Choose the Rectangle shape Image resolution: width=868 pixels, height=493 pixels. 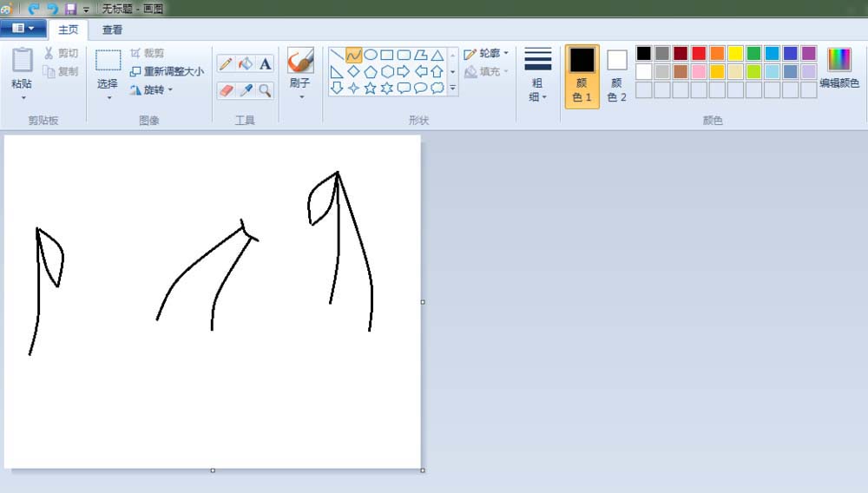pyautogui.click(x=387, y=55)
